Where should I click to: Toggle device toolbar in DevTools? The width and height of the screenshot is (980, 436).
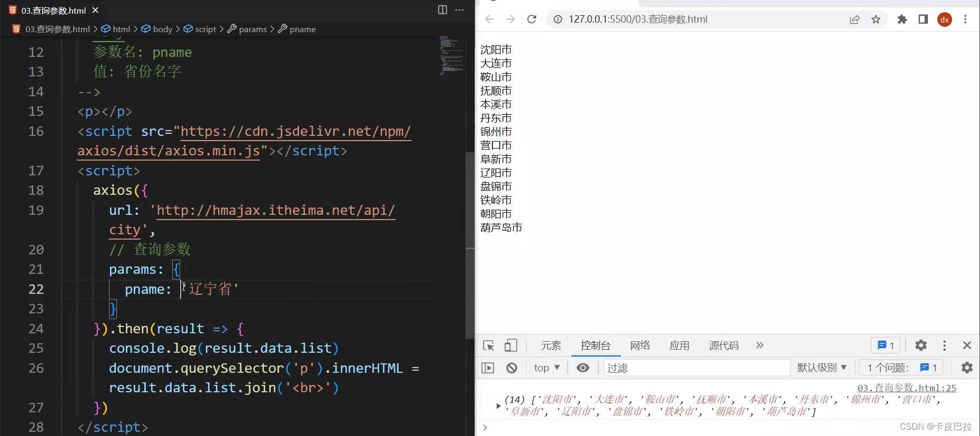tap(510, 345)
